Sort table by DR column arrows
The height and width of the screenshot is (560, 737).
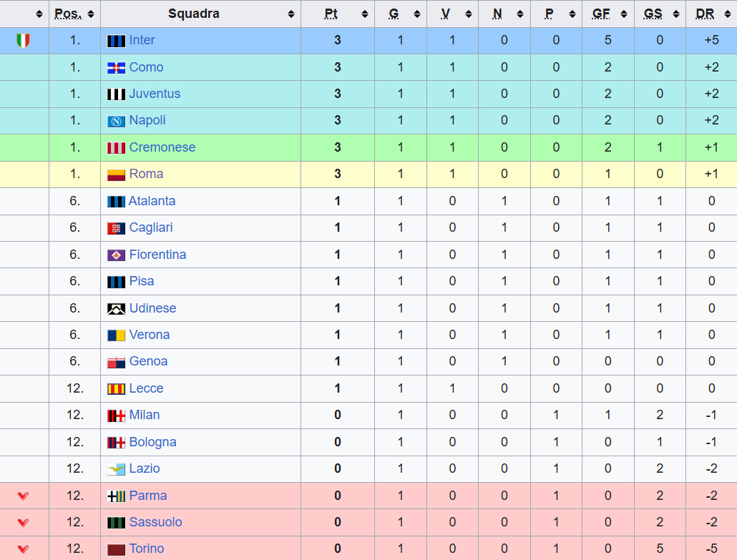[x=728, y=14]
